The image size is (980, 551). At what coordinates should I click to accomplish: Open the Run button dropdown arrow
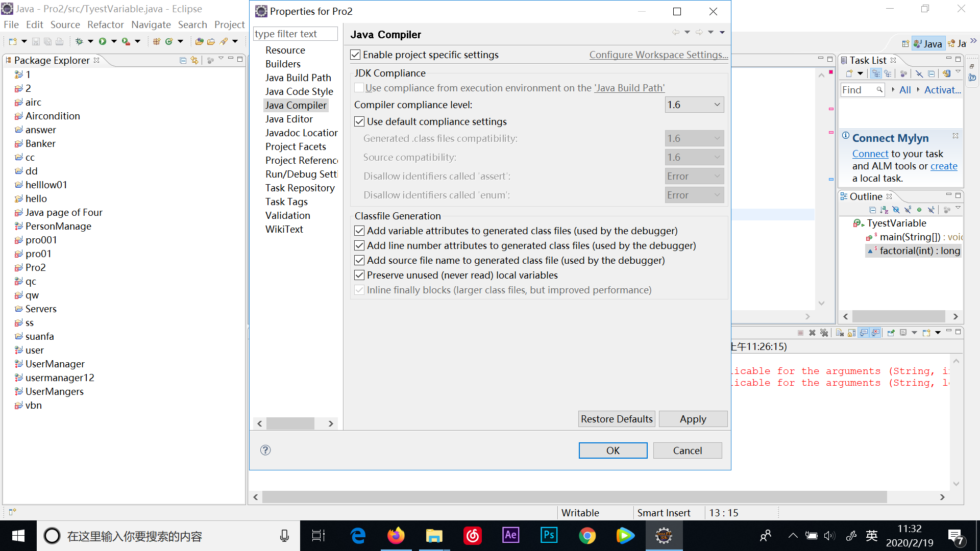pyautogui.click(x=114, y=41)
